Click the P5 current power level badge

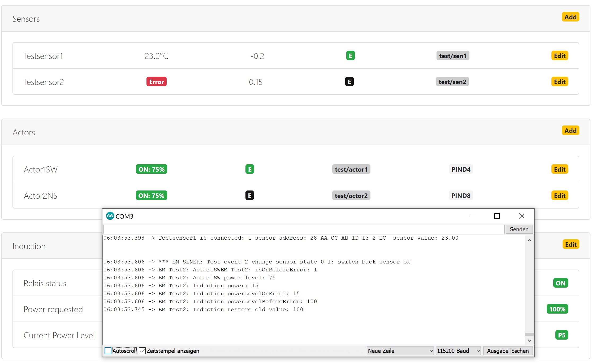point(561,335)
